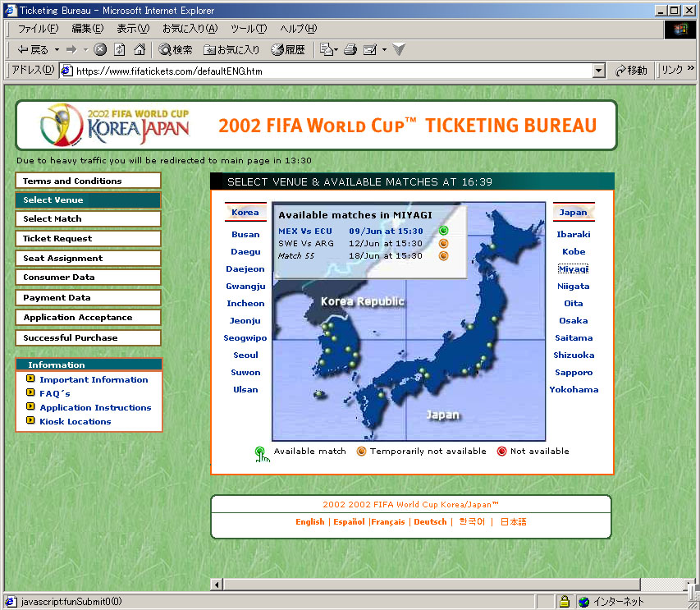Screen dimensions: 700x610
Task: Expand the Back button history dropdown arrow
Action: pos(57,49)
